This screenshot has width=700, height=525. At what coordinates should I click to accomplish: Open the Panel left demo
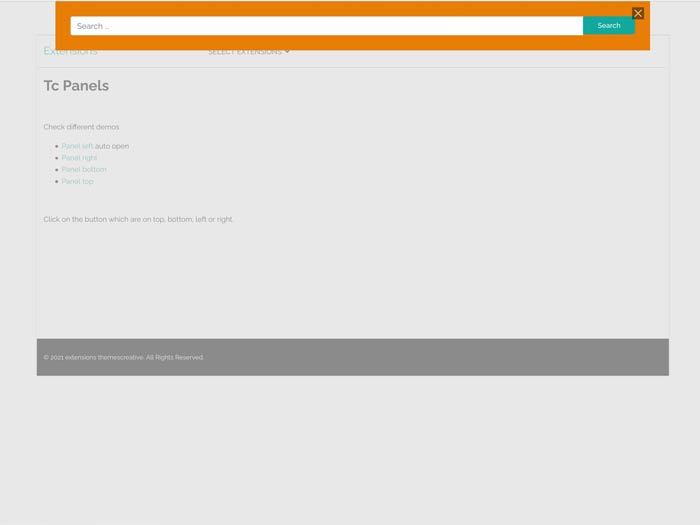pyautogui.click(x=77, y=146)
